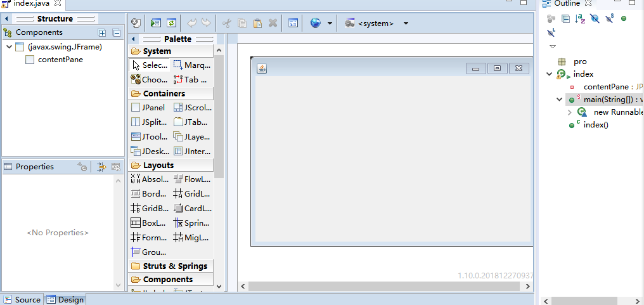The image size is (644, 305).
Task: Open the <system> look-and-feel dropdown
Action: tap(406, 23)
